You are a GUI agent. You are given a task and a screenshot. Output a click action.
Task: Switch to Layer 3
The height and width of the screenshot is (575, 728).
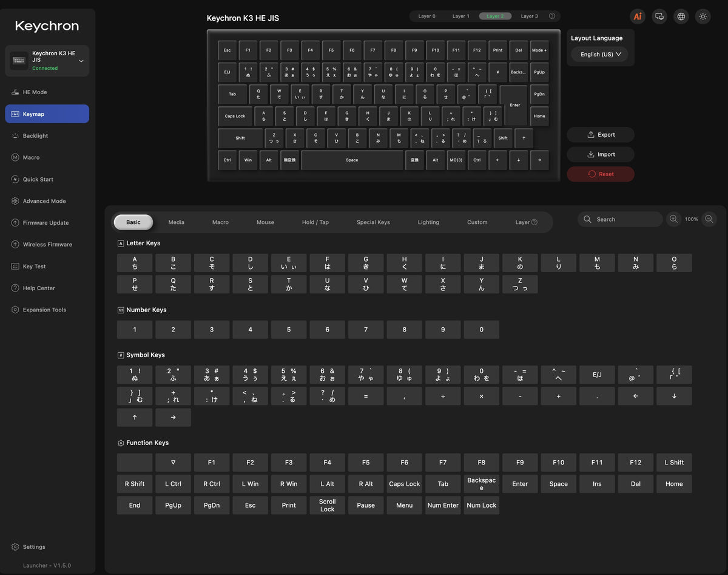click(529, 16)
